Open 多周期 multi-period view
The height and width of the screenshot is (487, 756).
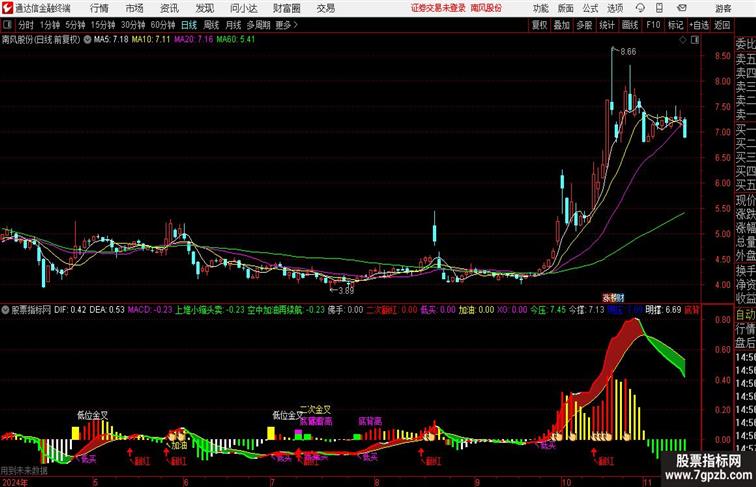[x=258, y=25]
